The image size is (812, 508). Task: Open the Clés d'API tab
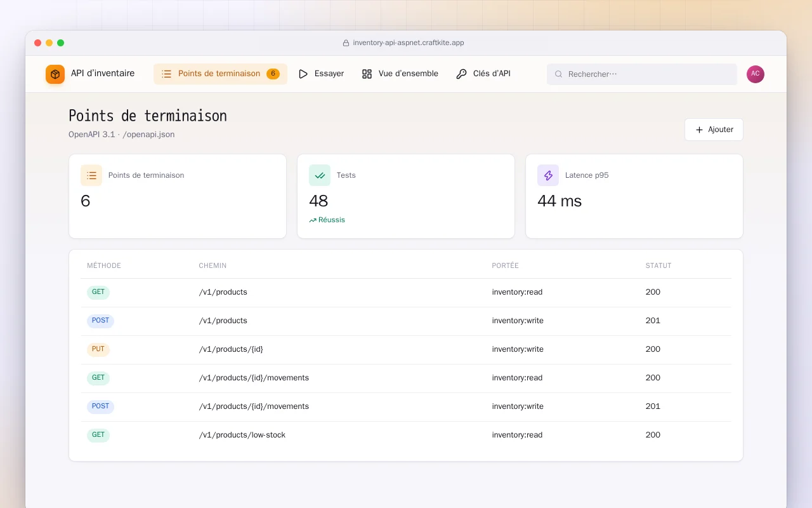coord(483,74)
